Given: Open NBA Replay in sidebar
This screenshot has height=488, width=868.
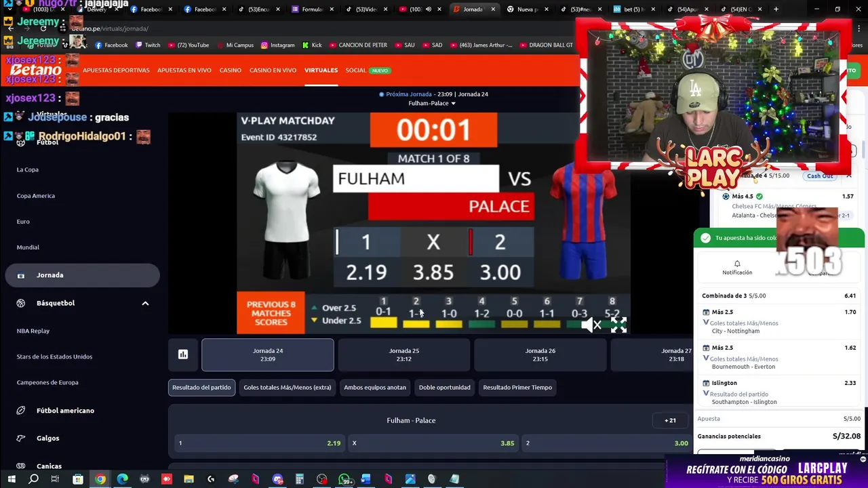Looking at the screenshot, I should coord(33,331).
